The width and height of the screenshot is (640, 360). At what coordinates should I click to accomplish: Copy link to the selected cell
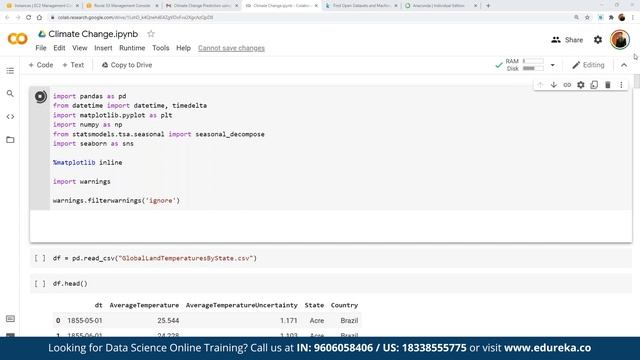(567, 85)
